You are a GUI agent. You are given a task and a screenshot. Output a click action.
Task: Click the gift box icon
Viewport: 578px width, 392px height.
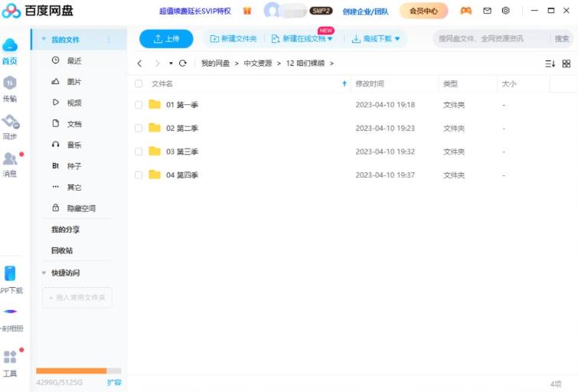point(247,11)
